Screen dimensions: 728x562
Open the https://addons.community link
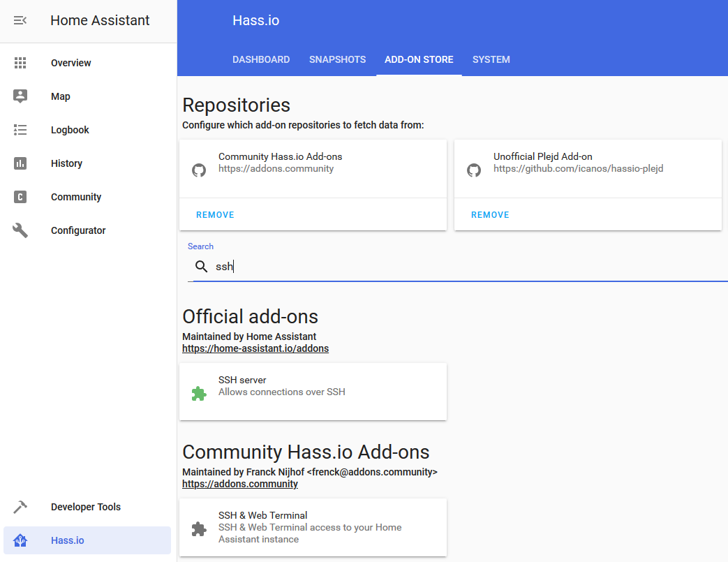click(239, 483)
